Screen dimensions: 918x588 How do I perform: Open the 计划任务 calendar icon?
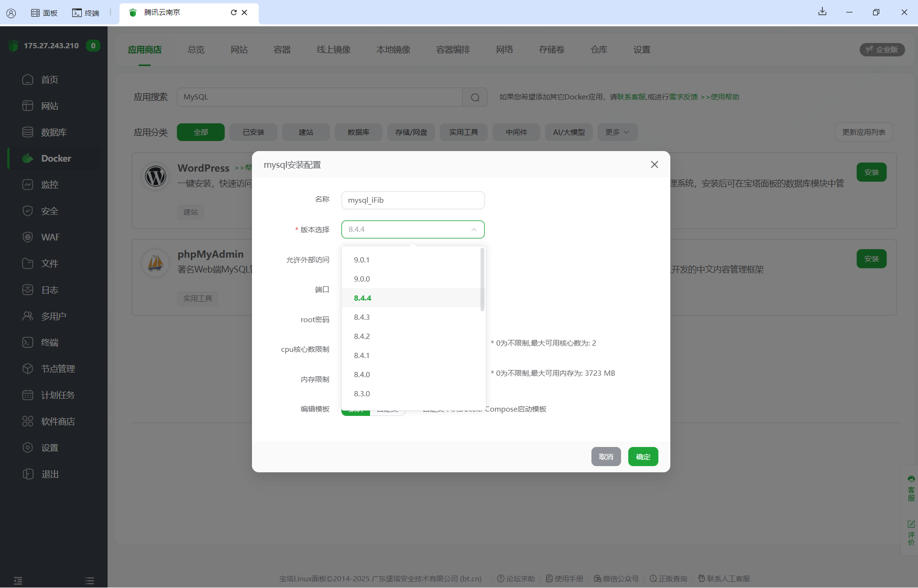point(28,395)
